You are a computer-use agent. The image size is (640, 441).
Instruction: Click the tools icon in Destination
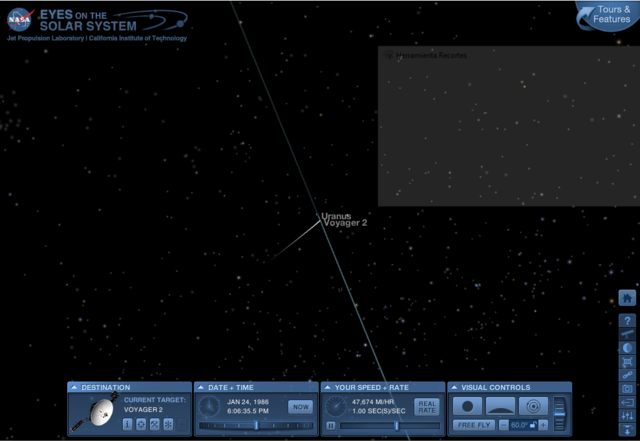(154, 424)
